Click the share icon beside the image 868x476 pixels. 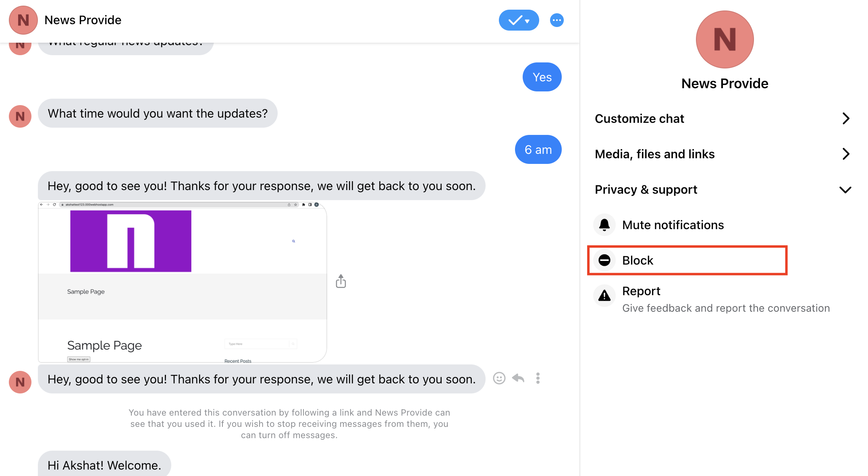(341, 281)
